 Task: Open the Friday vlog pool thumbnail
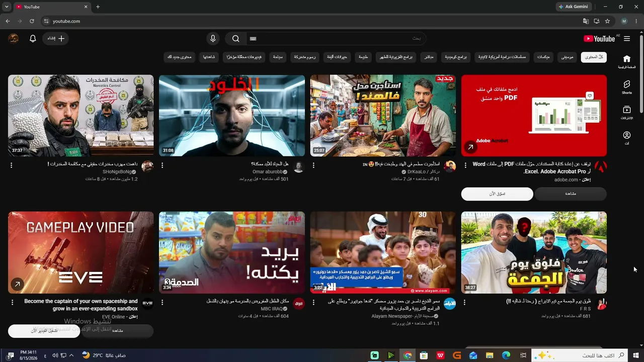(x=534, y=252)
